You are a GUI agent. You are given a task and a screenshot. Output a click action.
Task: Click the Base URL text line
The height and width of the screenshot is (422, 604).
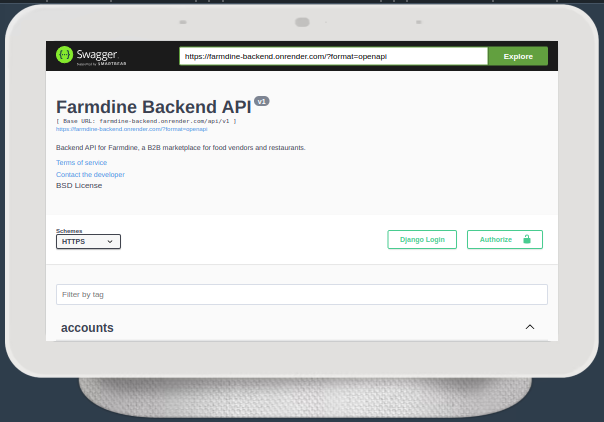coord(146,121)
